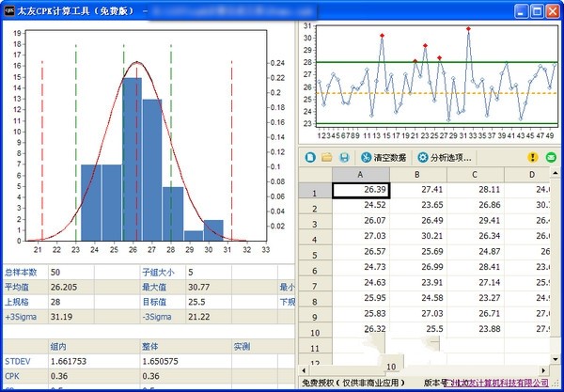The height and width of the screenshot is (392, 564).
Task: Click the 子组大小 value 5
Action: 191,273
